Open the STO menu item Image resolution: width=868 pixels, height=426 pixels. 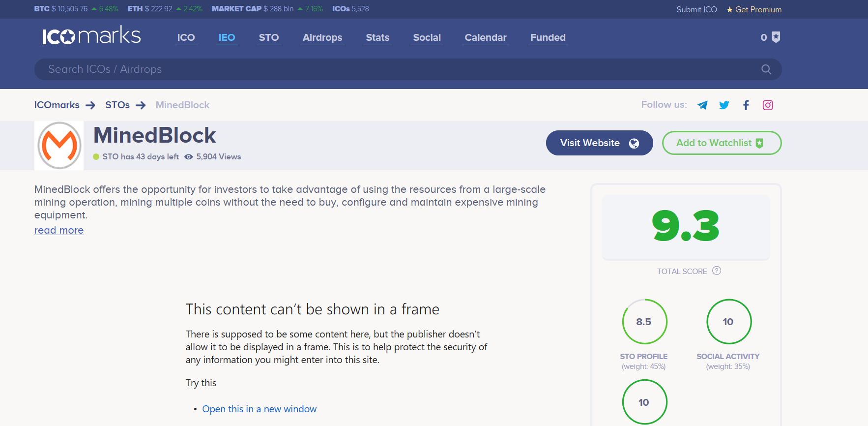click(269, 37)
